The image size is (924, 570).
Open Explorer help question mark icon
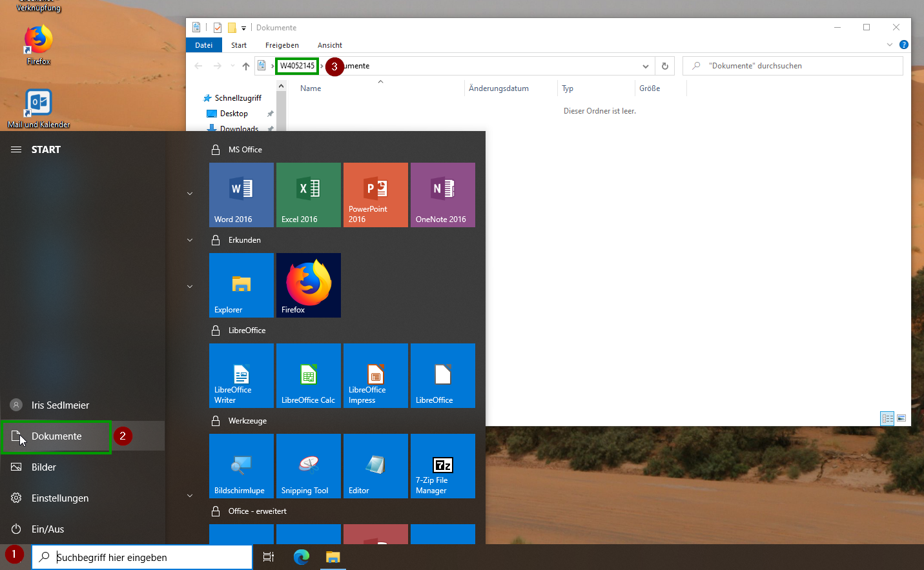(x=904, y=45)
